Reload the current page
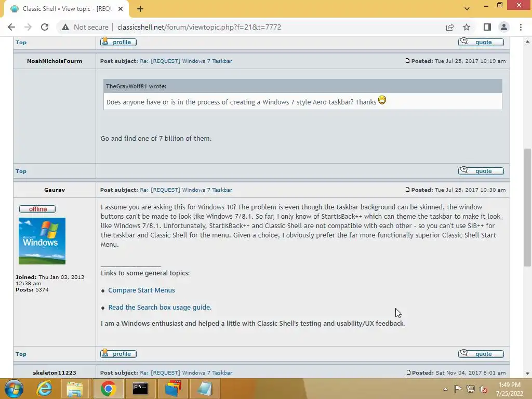532x399 pixels. pyautogui.click(x=45, y=27)
